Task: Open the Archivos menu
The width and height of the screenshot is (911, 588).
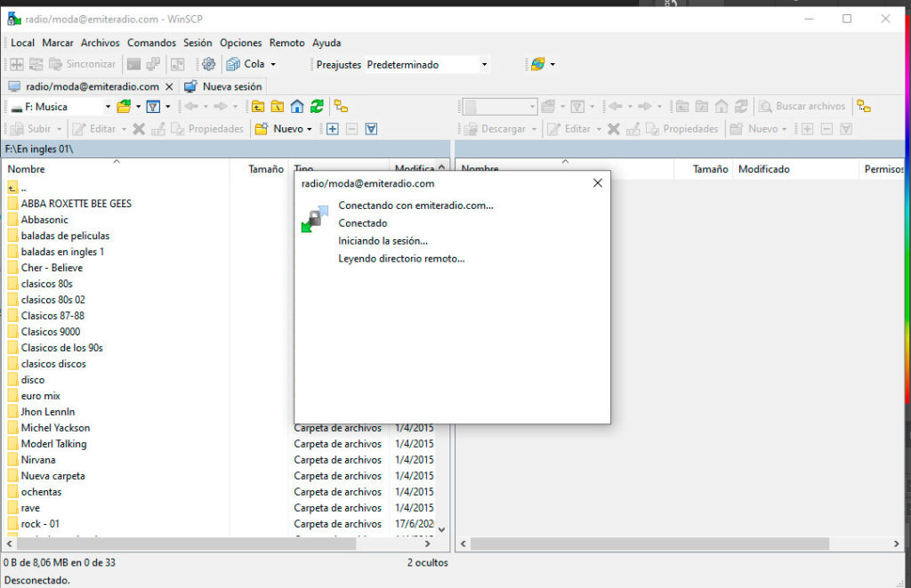Action: coord(100,43)
